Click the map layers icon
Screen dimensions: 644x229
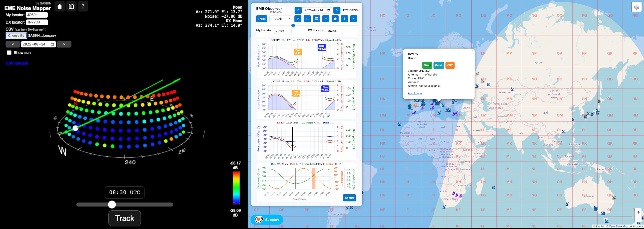636,7
